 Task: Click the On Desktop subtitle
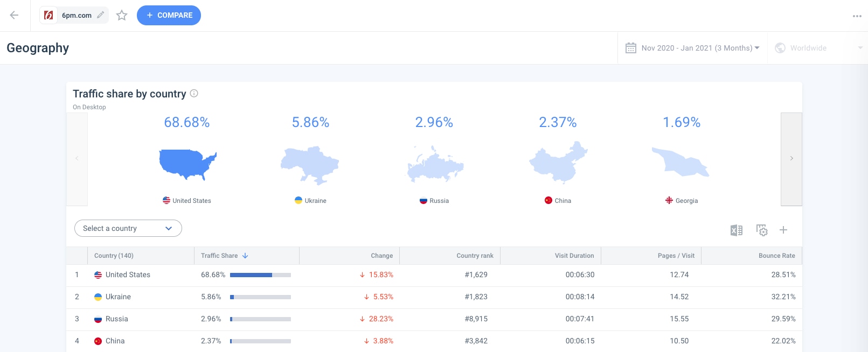pos(89,107)
